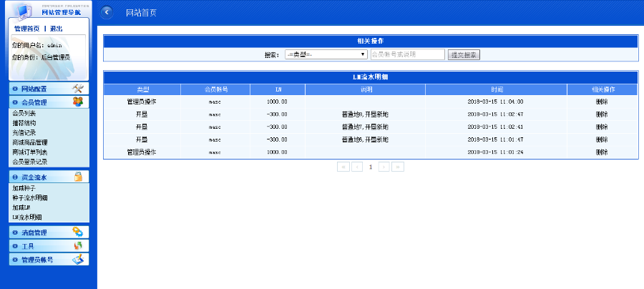Click the tools icon beside 网站配置
The image size is (644, 289).
coord(77,89)
